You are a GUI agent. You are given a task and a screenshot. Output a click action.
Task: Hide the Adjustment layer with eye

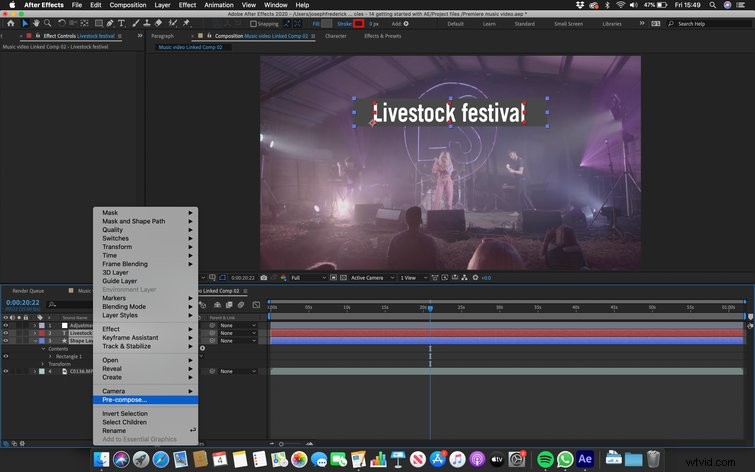(x=6, y=326)
